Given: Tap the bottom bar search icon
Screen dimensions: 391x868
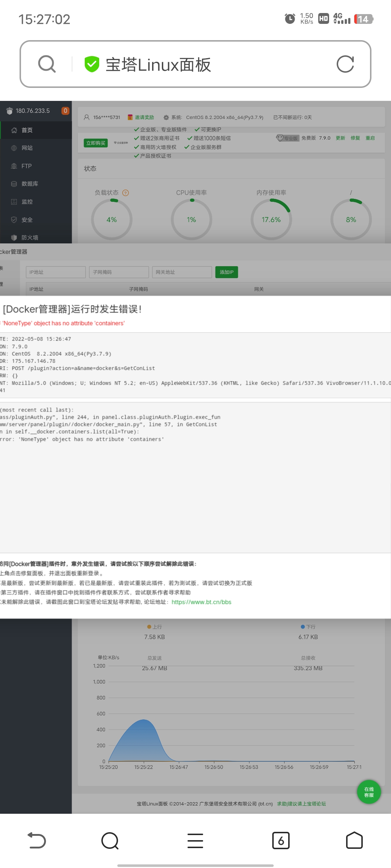Looking at the screenshot, I should (x=110, y=841).
